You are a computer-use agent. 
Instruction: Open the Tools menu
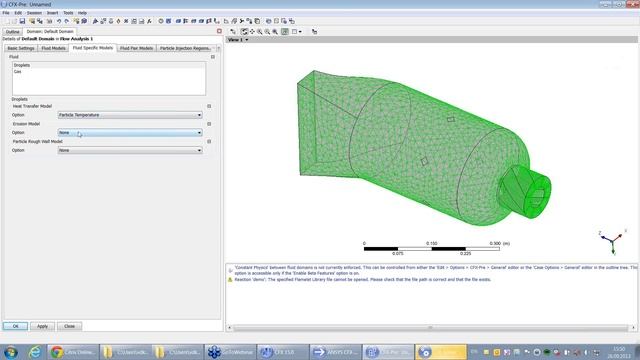click(x=68, y=13)
